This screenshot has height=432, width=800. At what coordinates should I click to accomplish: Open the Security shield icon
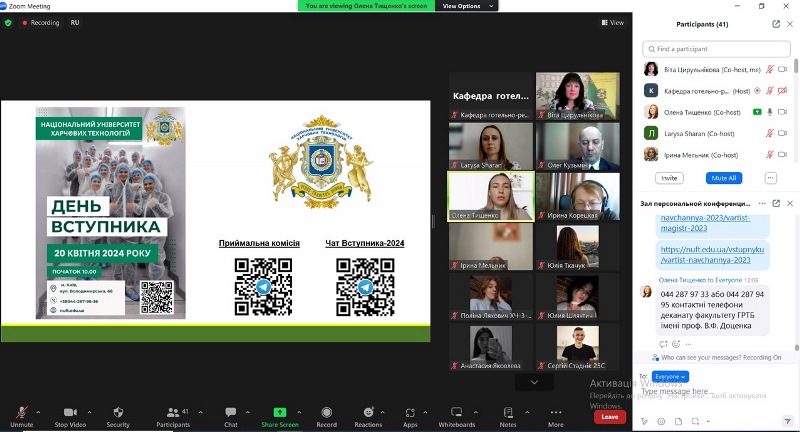pyautogui.click(x=118, y=412)
